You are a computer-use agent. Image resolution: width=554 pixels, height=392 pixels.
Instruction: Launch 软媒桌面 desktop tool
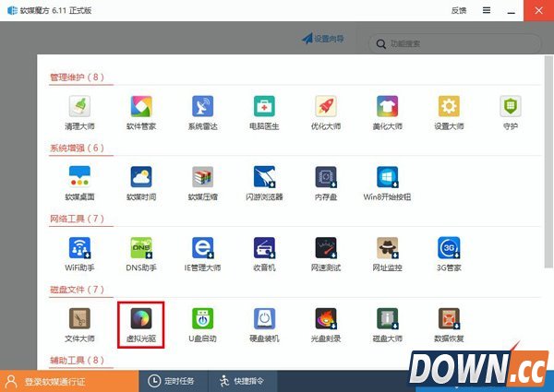[79, 184]
